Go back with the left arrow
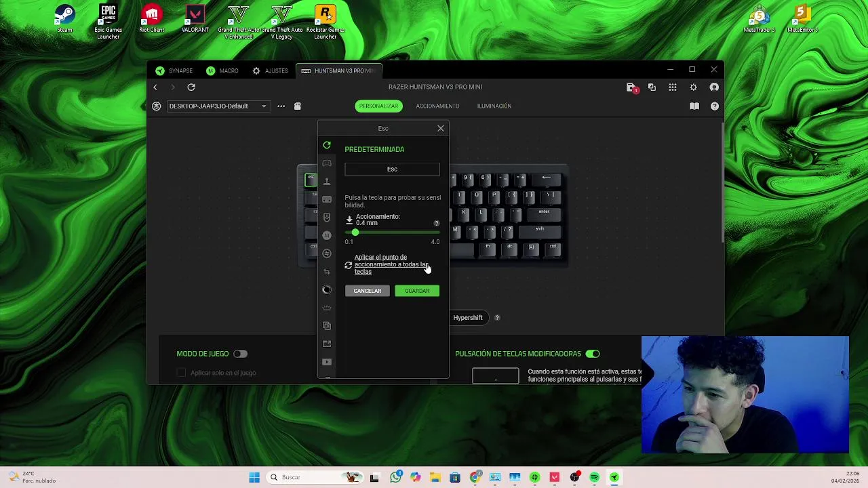 pos(155,87)
